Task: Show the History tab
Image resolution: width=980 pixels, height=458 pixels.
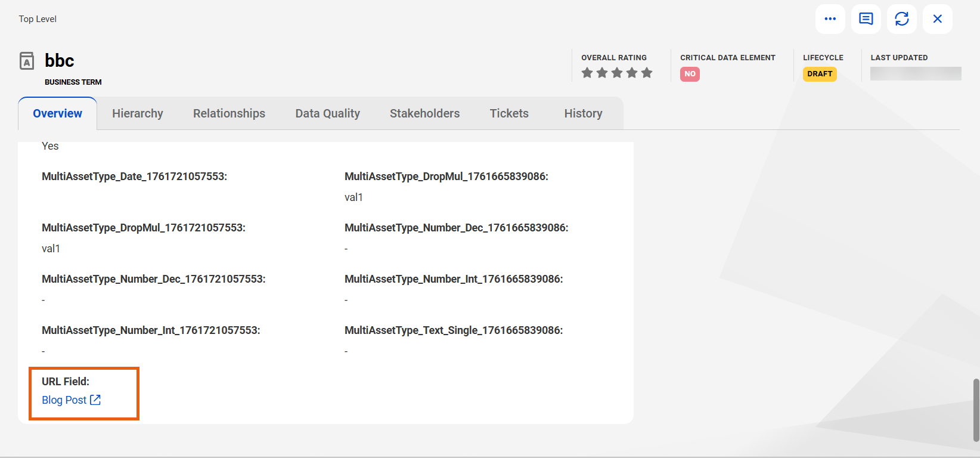Action: [583, 113]
